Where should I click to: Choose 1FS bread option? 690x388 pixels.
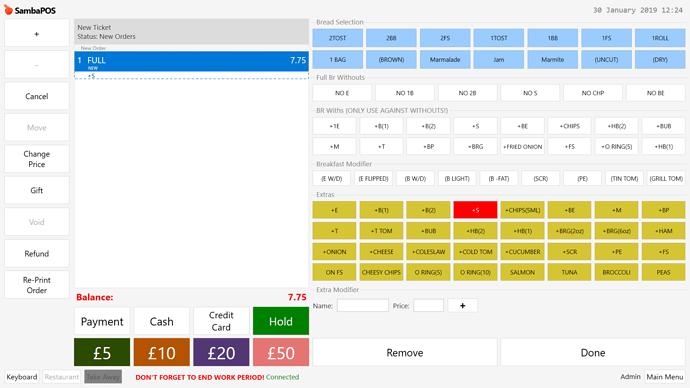606,38
